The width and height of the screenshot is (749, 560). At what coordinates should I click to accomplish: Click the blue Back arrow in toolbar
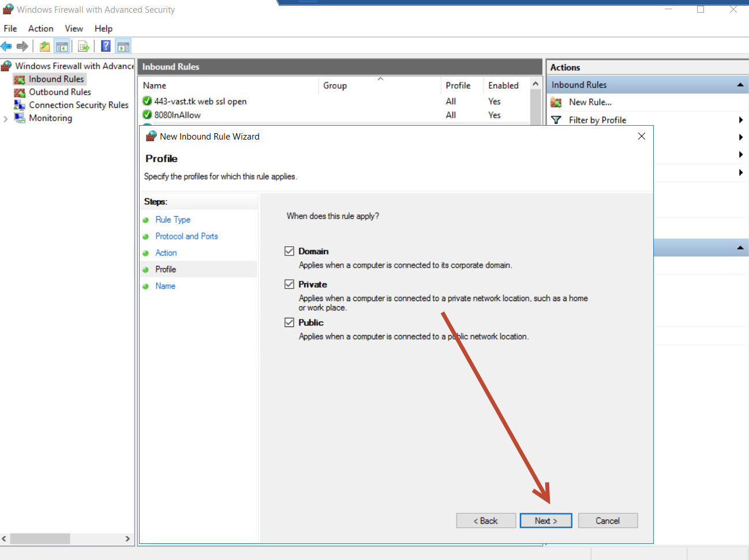(x=6, y=46)
